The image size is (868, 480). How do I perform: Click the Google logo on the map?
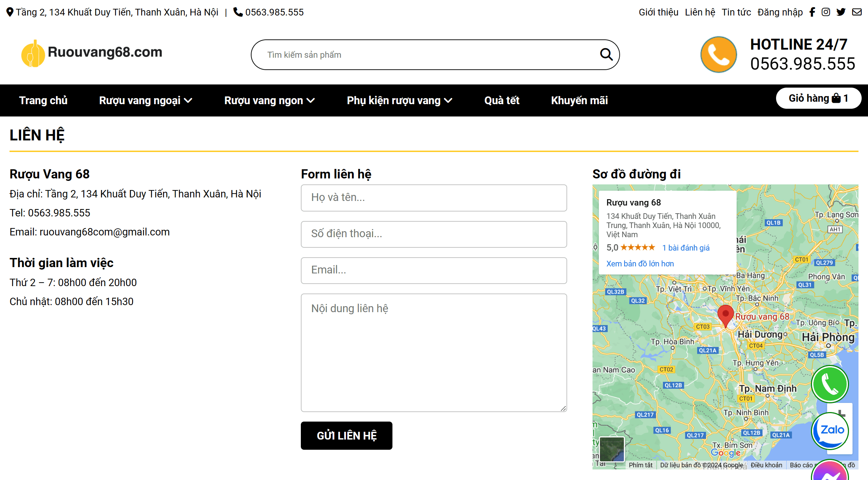pos(725,453)
